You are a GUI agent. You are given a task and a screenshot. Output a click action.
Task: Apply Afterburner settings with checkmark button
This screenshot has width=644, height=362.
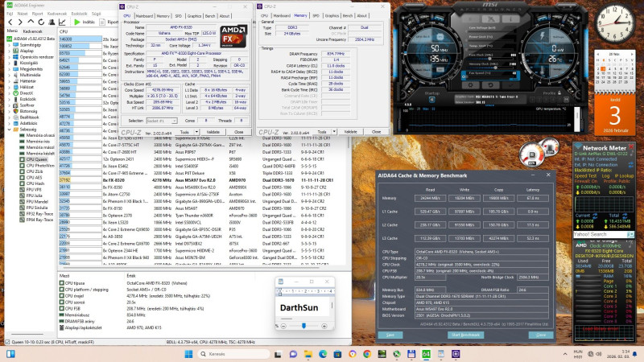click(510, 85)
